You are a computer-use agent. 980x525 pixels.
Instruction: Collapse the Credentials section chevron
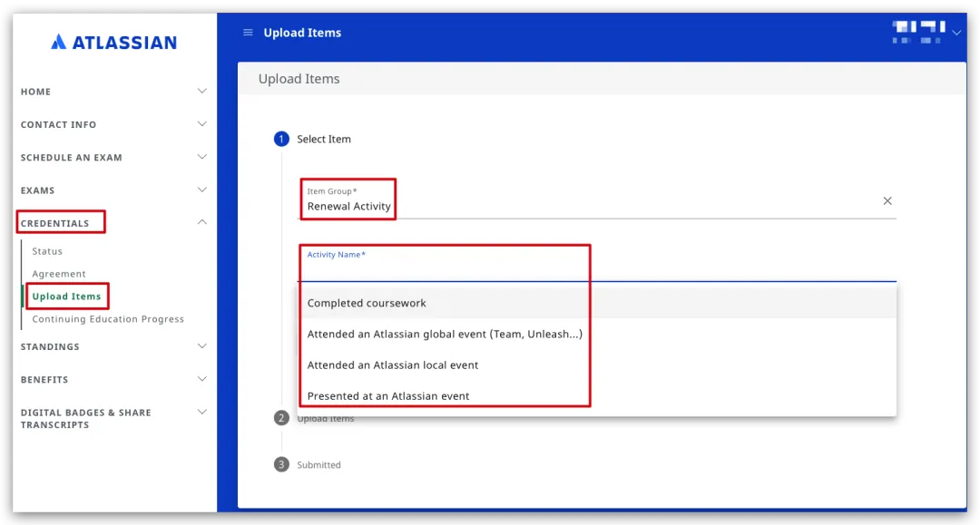pos(201,222)
